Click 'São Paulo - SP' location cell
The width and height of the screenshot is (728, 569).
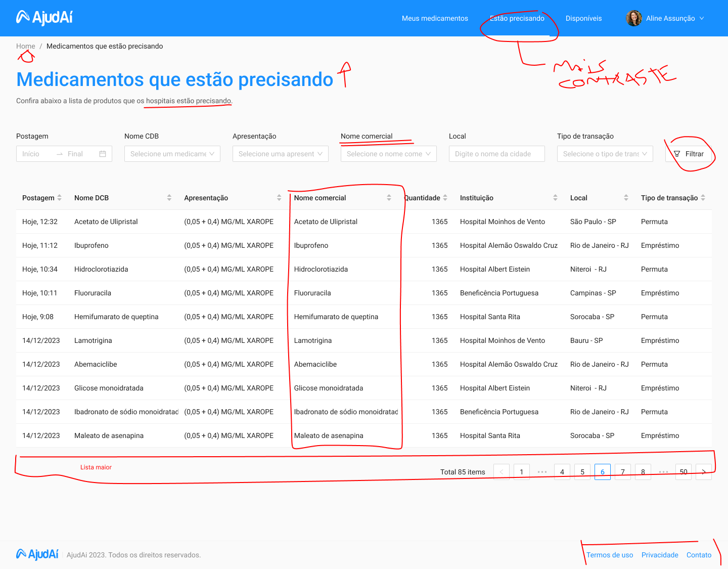click(x=593, y=222)
